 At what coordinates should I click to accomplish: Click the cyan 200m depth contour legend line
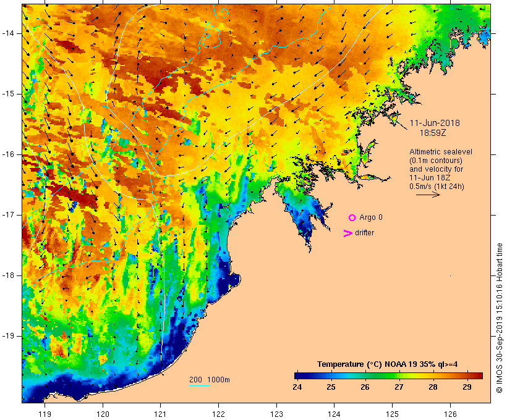coord(200,385)
